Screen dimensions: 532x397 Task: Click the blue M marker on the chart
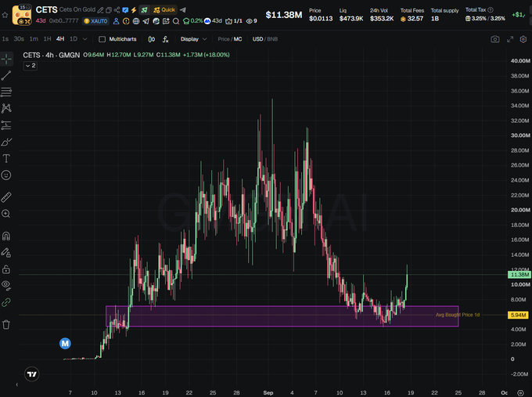click(x=65, y=343)
